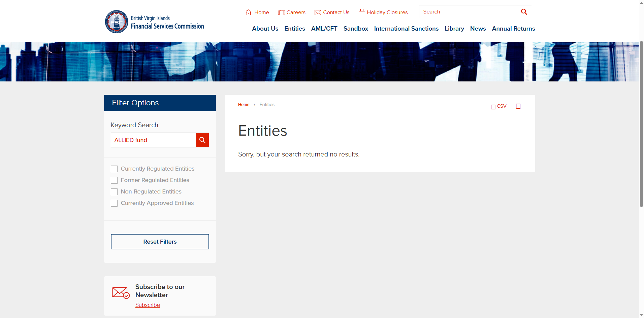This screenshot has width=644, height=318.
Task: Click 'Sorry, but your search returned no results.' text
Action: click(x=299, y=154)
